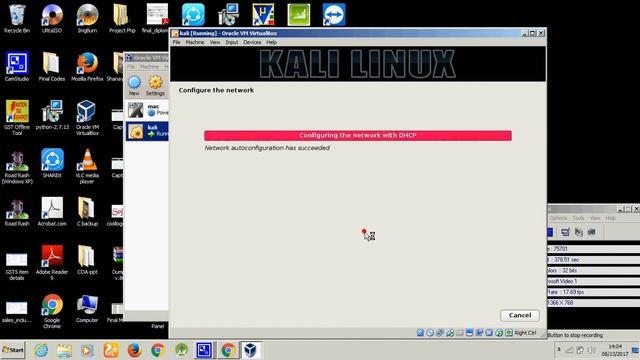Launch Firefox from the taskbar
The height and width of the screenshot is (360, 640).
point(134,350)
